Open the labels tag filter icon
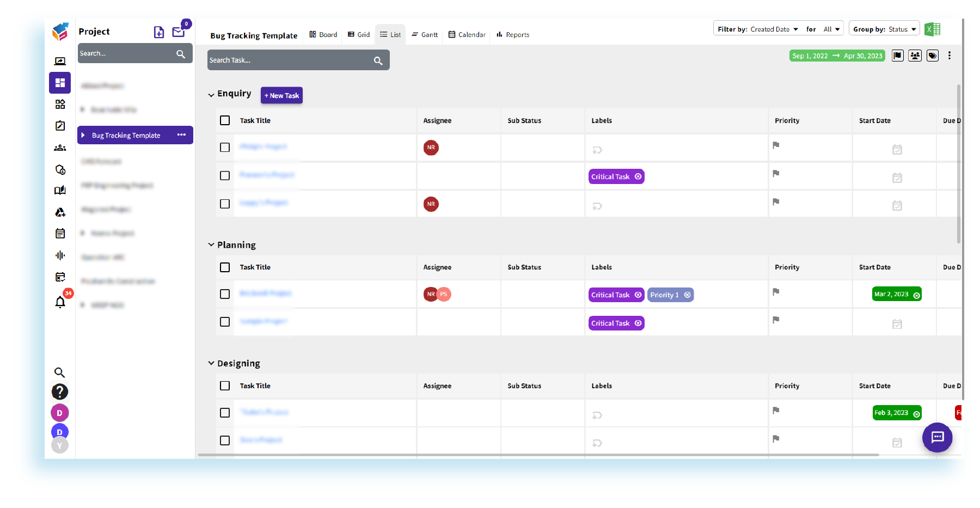The image size is (980, 508). pos(932,56)
